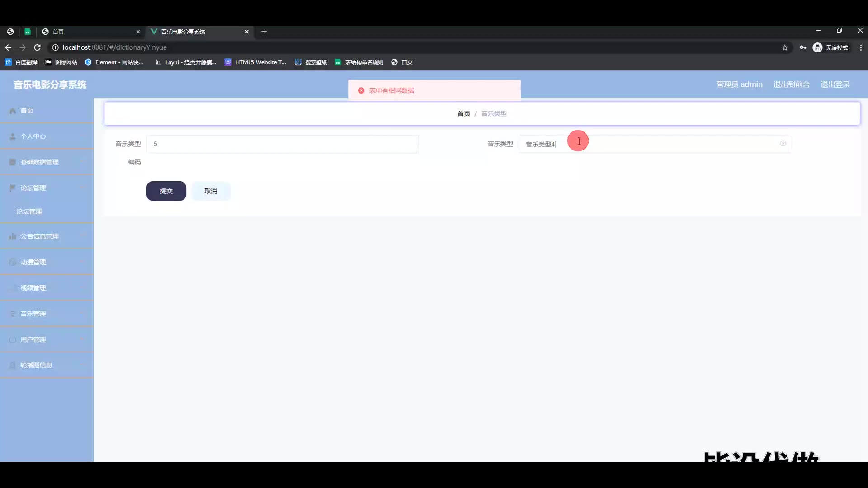Bookmark page with the star icon
Viewport: 868px width, 488px height.
click(785, 47)
